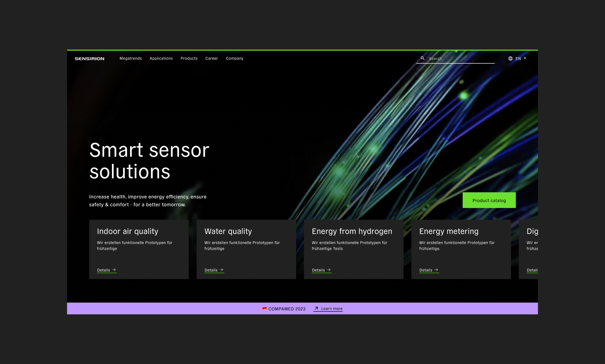The height and width of the screenshot is (364, 605).
Task: Click the Sensirion logo
Action: coord(89,59)
